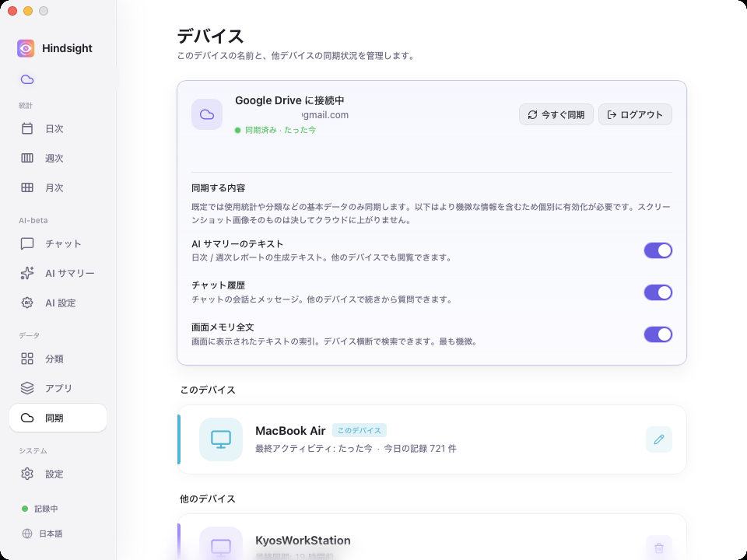Screen dimensions: 747x560
Task: Toggle AI サマリーのテキスト sync switch
Action: coord(658,250)
